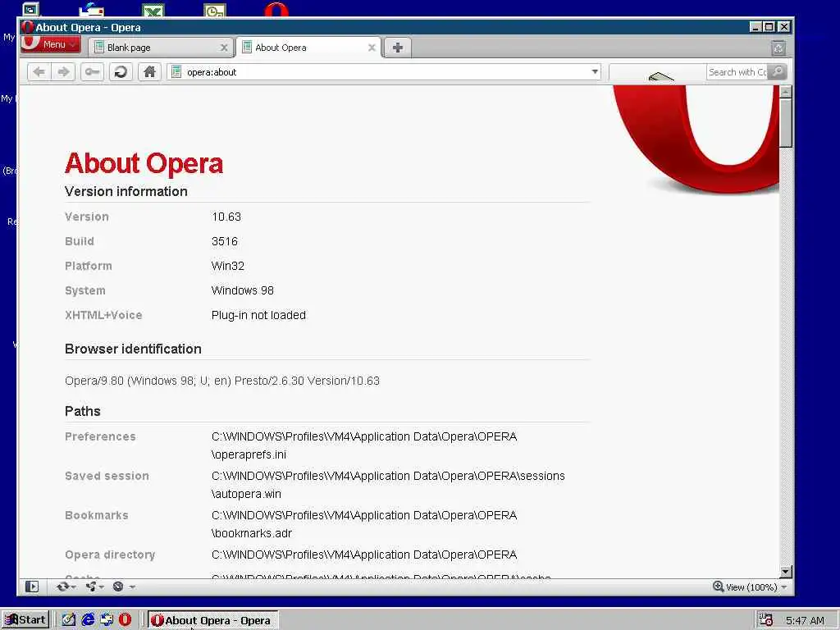
Task: Click the Show Desktop Quick Launch icon
Action: (69, 620)
